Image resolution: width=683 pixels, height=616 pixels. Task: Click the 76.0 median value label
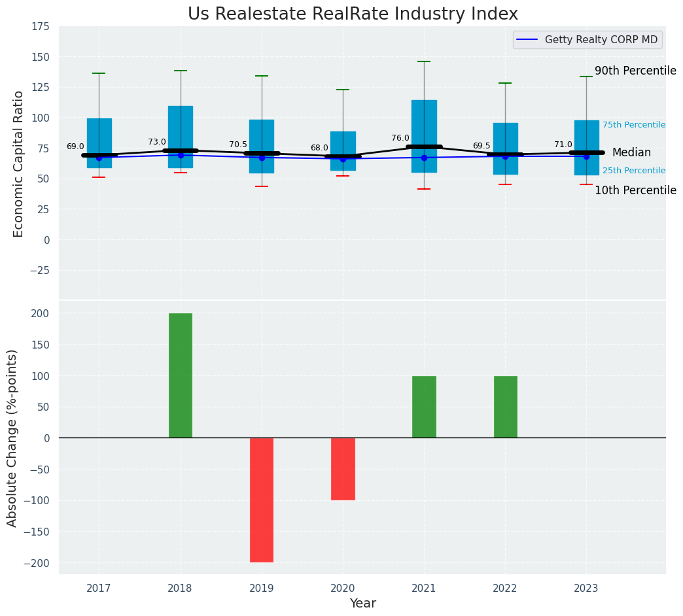pos(400,138)
